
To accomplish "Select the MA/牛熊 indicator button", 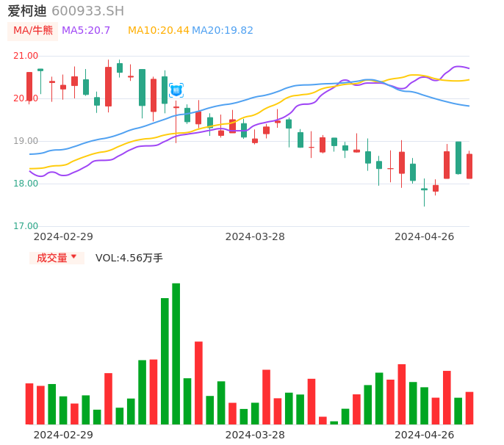I will (x=33, y=31).
